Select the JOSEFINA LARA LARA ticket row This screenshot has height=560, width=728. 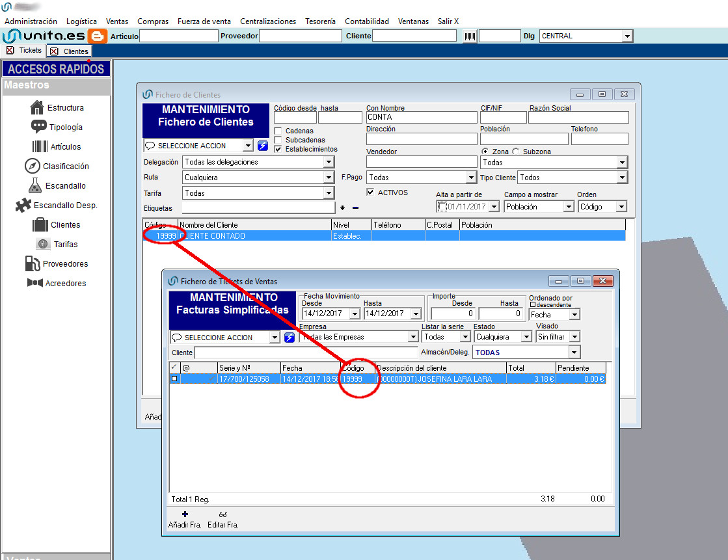click(388, 379)
